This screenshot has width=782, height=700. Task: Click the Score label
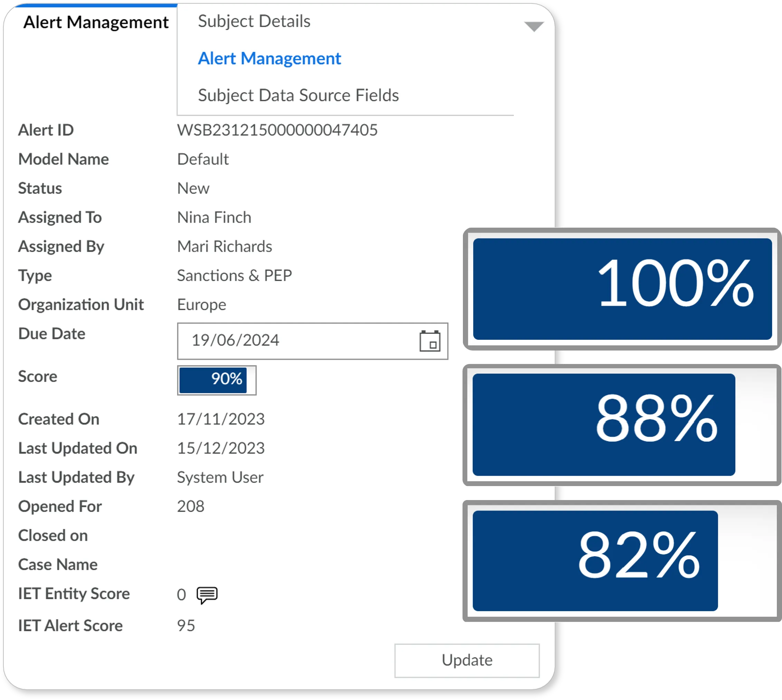(37, 376)
